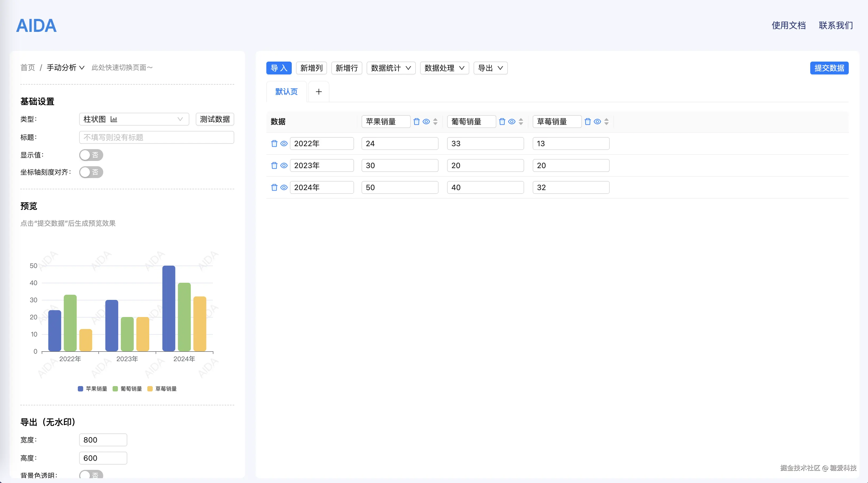
Task: Open the 柱状图 chart type dropdown
Action: coord(134,119)
